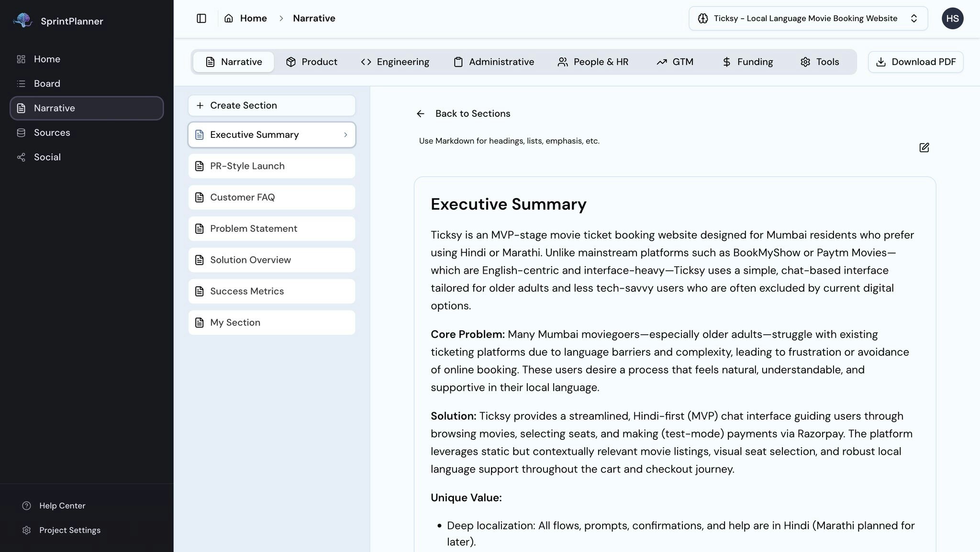980x552 pixels.
Task: Click the Download PDF button
Action: pos(915,62)
